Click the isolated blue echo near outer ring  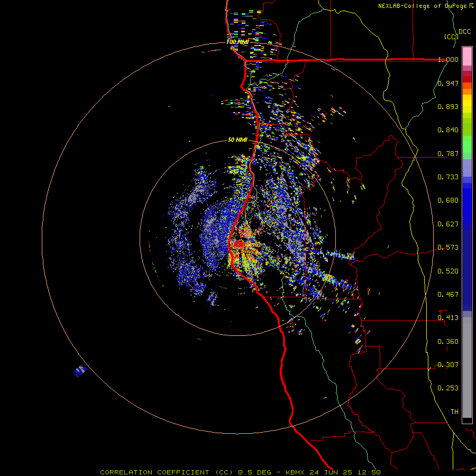(81, 370)
